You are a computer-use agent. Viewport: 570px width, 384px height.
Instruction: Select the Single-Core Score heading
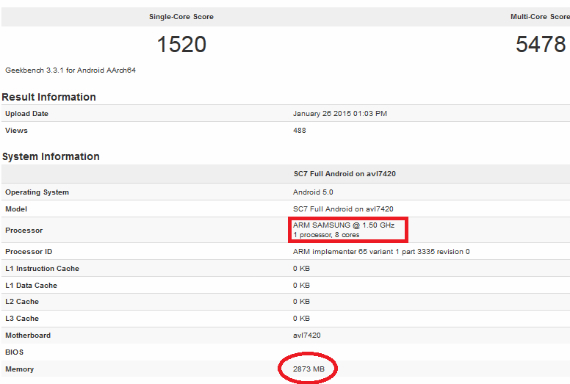point(181,17)
